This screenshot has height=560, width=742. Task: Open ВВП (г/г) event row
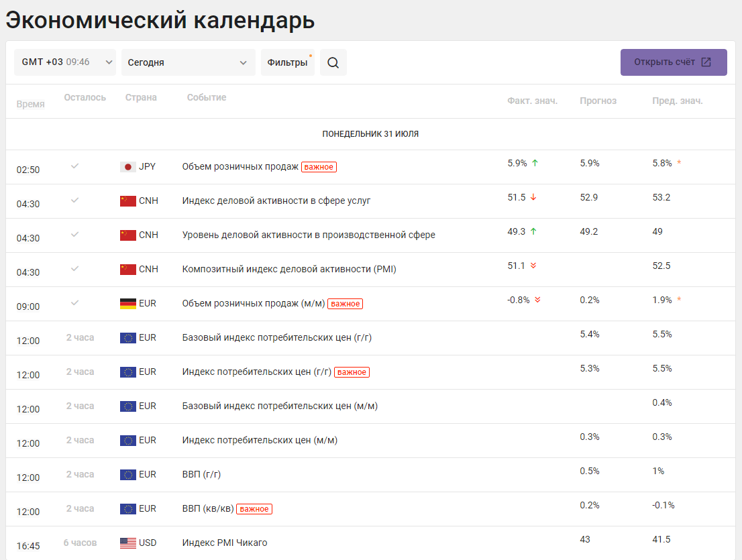coord(201,474)
